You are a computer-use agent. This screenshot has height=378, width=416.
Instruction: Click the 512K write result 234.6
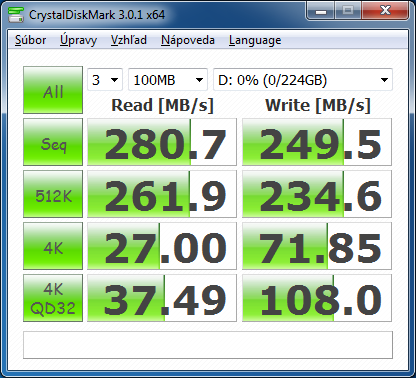click(317, 194)
